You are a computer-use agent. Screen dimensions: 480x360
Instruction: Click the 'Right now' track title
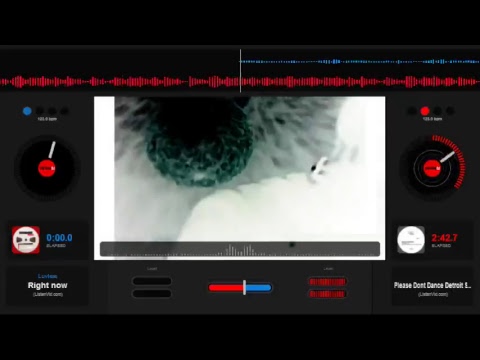(x=48, y=285)
